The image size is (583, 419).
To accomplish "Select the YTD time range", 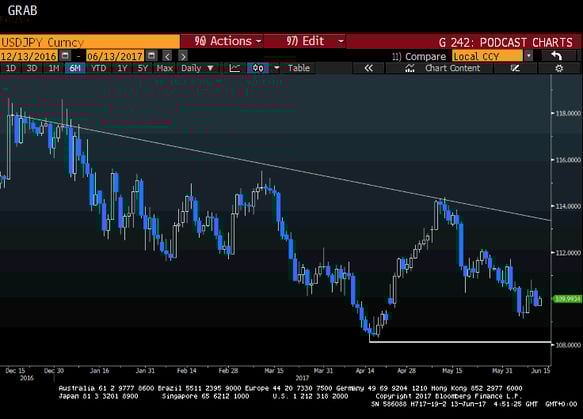I will coord(99,68).
